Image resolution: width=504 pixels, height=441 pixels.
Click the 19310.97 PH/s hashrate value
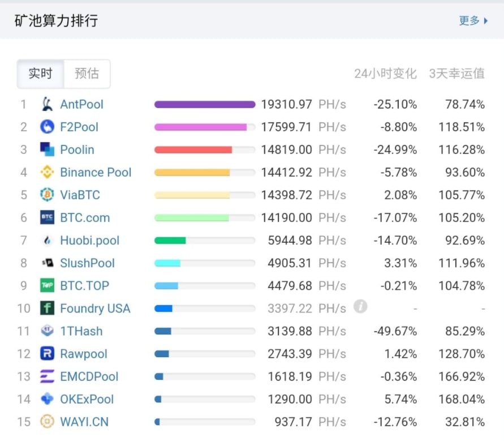tap(303, 104)
